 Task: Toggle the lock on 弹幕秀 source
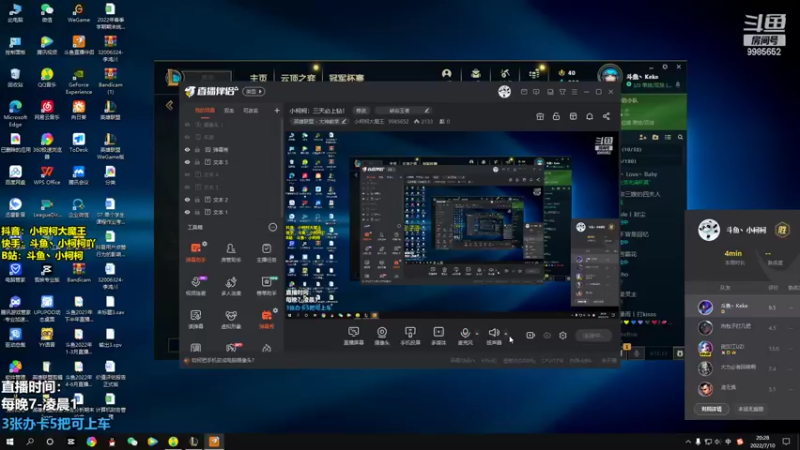pyautogui.click(x=197, y=149)
